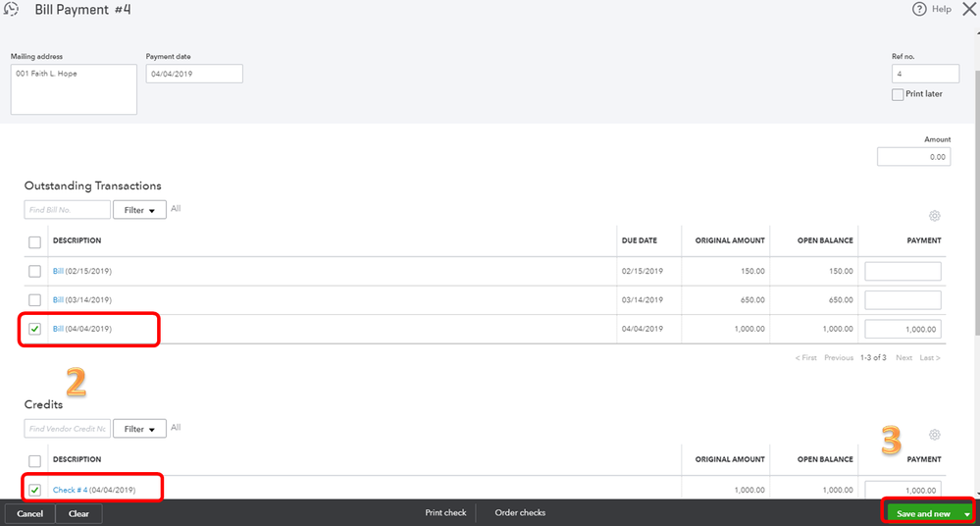Open the Bill (03/14/2019) link
This screenshot has height=526, width=980.
click(x=58, y=299)
